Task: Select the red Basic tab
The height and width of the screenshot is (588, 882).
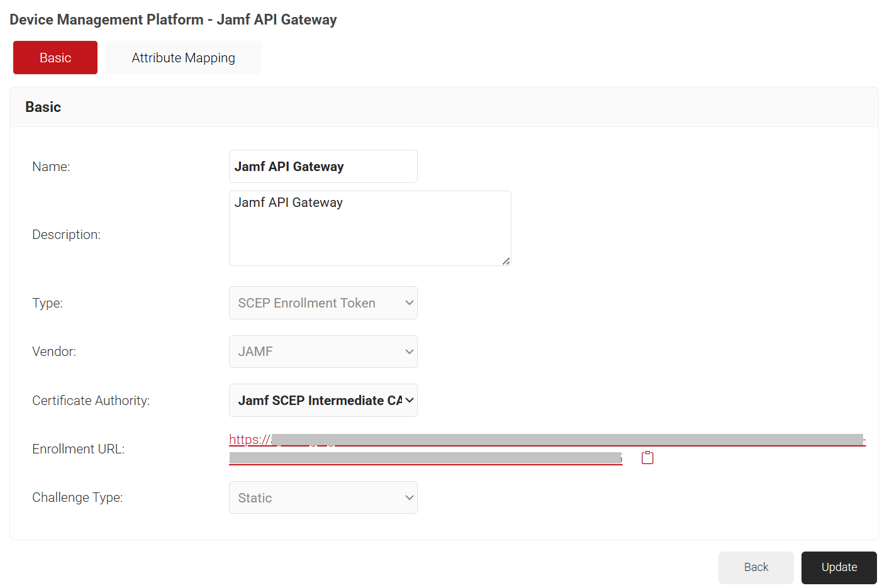Action: pyautogui.click(x=55, y=58)
